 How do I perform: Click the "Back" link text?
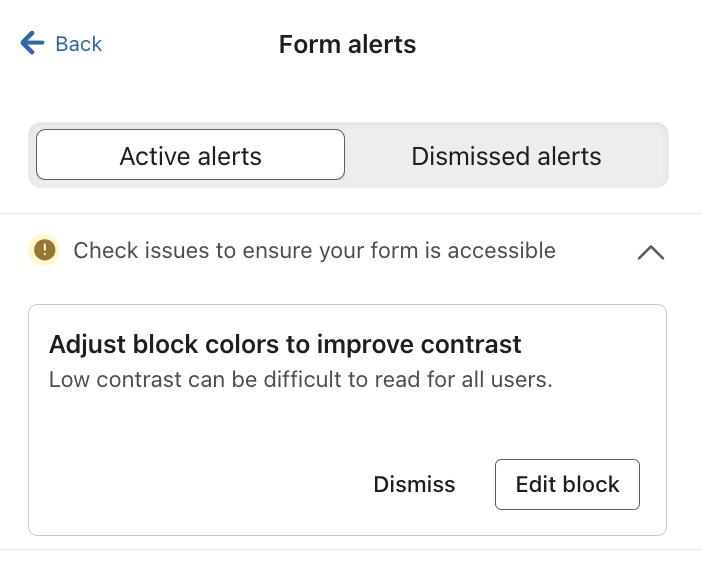pos(78,44)
